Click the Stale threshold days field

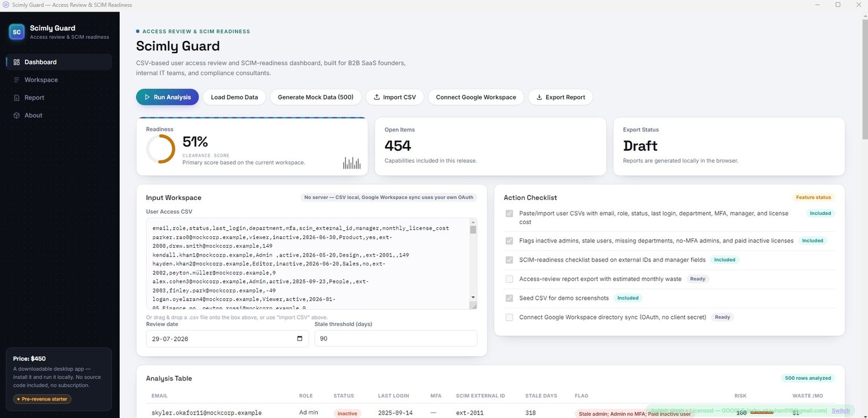tap(396, 339)
